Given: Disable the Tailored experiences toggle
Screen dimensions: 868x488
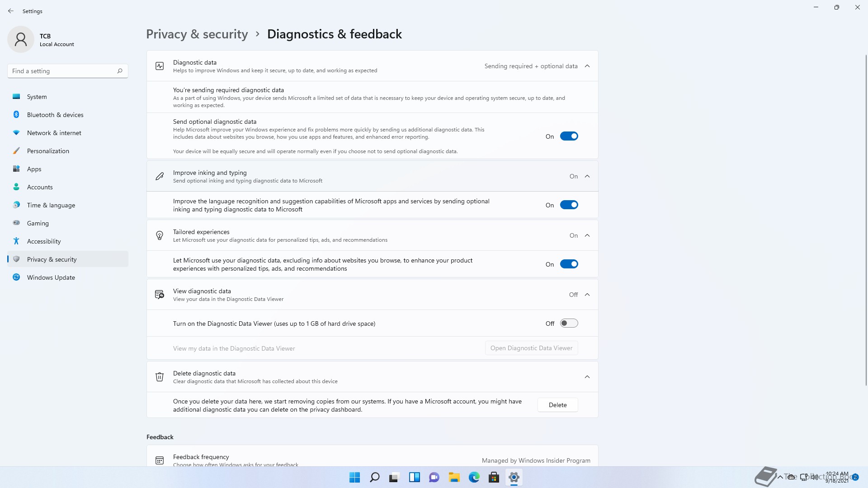Looking at the screenshot, I should 569,264.
